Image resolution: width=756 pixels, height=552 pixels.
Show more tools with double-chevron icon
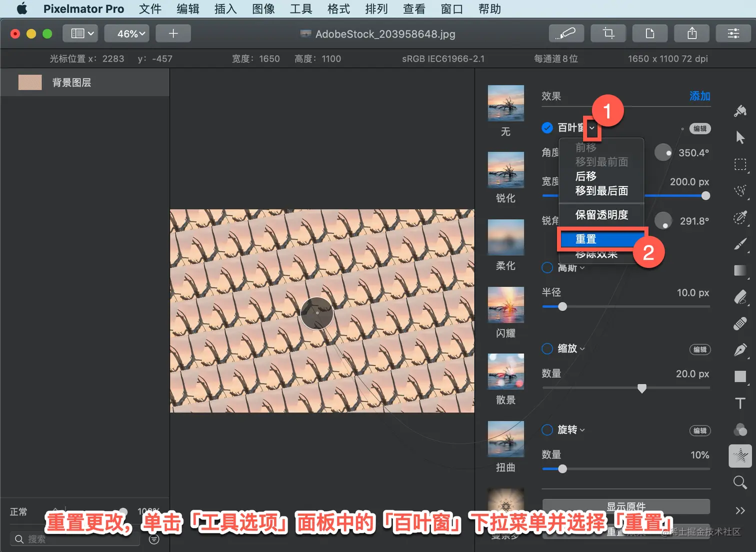(x=740, y=510)
